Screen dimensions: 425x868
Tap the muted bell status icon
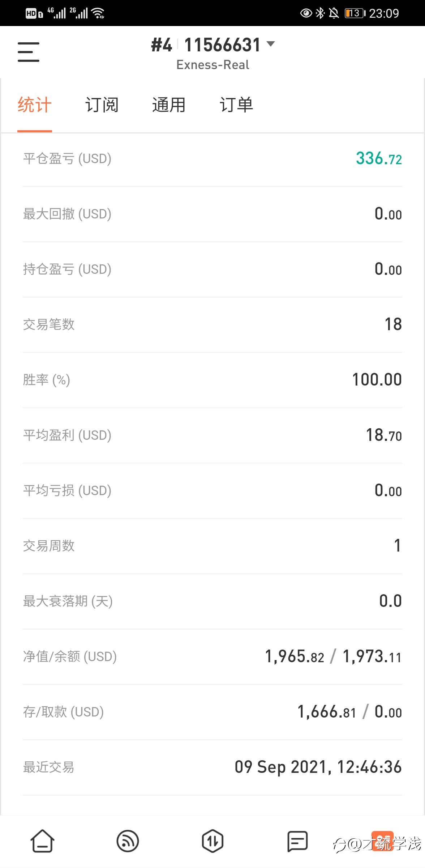[x=334, y=13]
